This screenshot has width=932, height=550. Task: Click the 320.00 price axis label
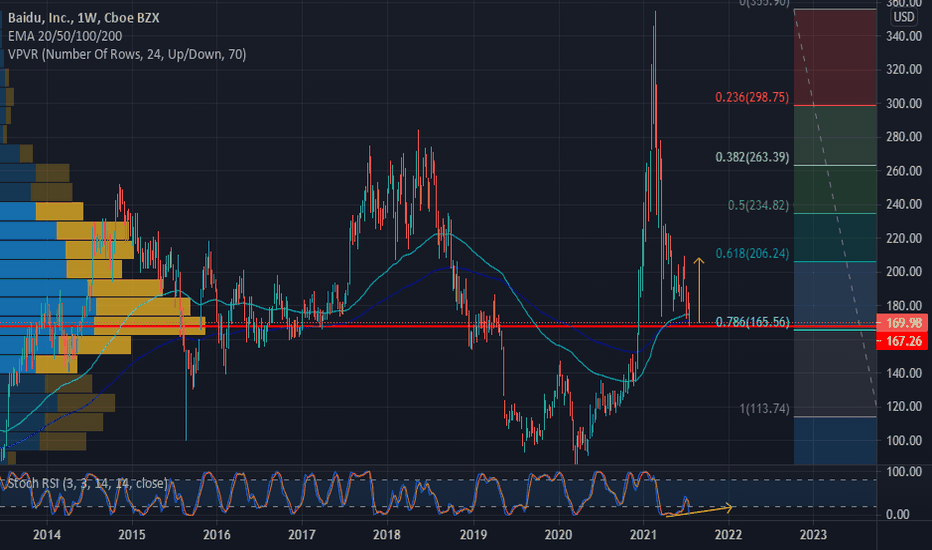(903, 70)
